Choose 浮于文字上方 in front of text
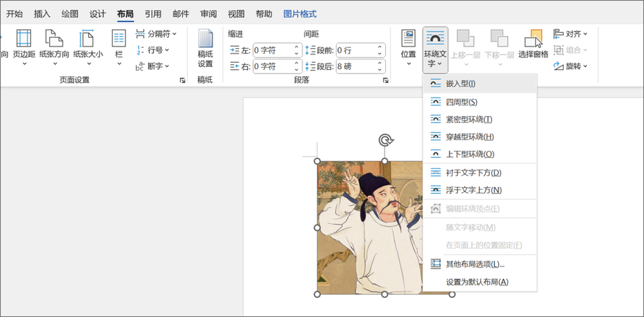The image size is (644, 317). 480,190
